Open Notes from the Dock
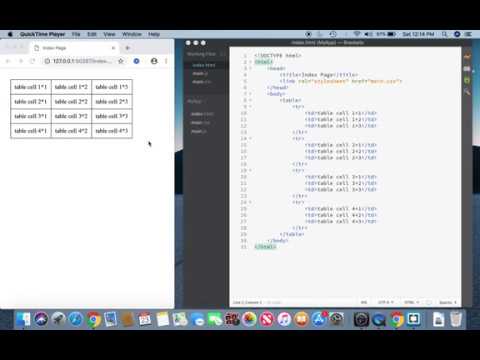 click(163, 319)
